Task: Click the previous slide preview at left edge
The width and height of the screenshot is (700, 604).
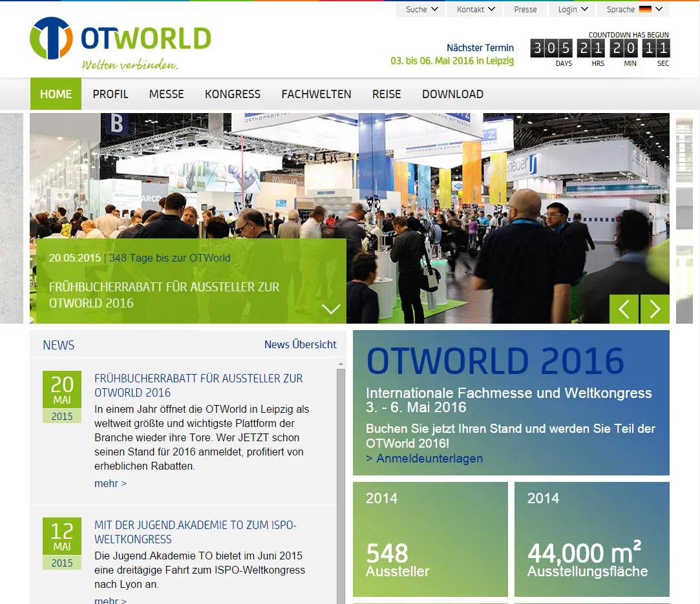Action: point(12,218)
